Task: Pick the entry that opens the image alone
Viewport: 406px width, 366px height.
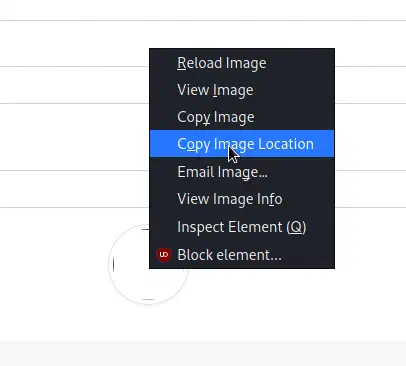Action: [242, 90]
